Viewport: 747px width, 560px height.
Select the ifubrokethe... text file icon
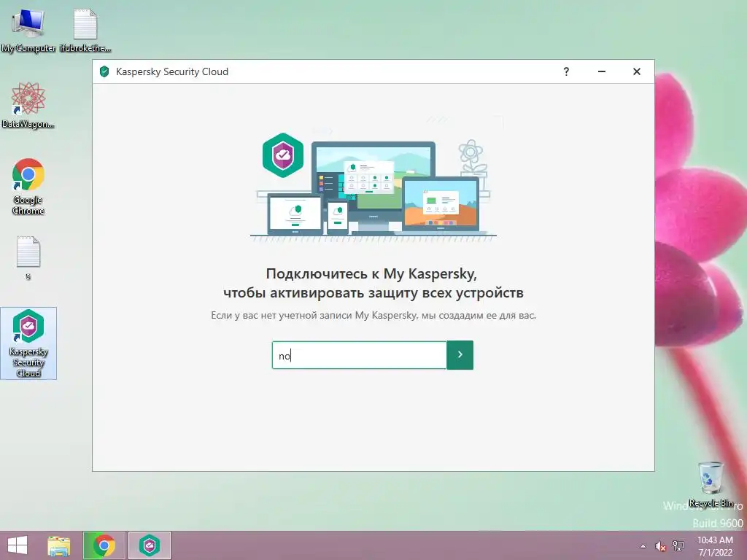85,31
